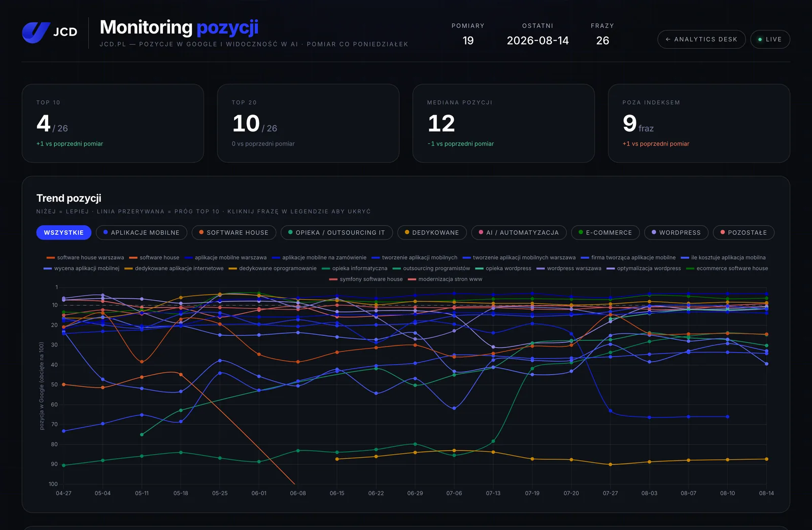
Task: Select the Dedykowane filter chip
Action: point(432,233)
